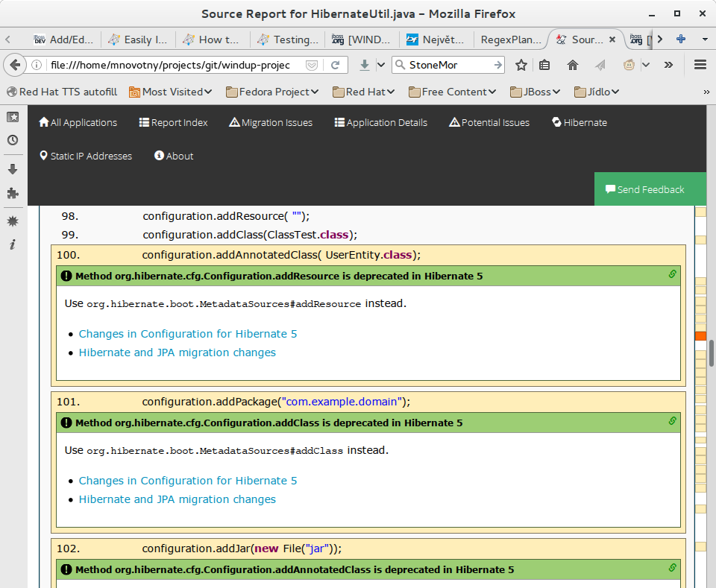
Task: Open the Hibernate report menu item
Action: (580, 122)
